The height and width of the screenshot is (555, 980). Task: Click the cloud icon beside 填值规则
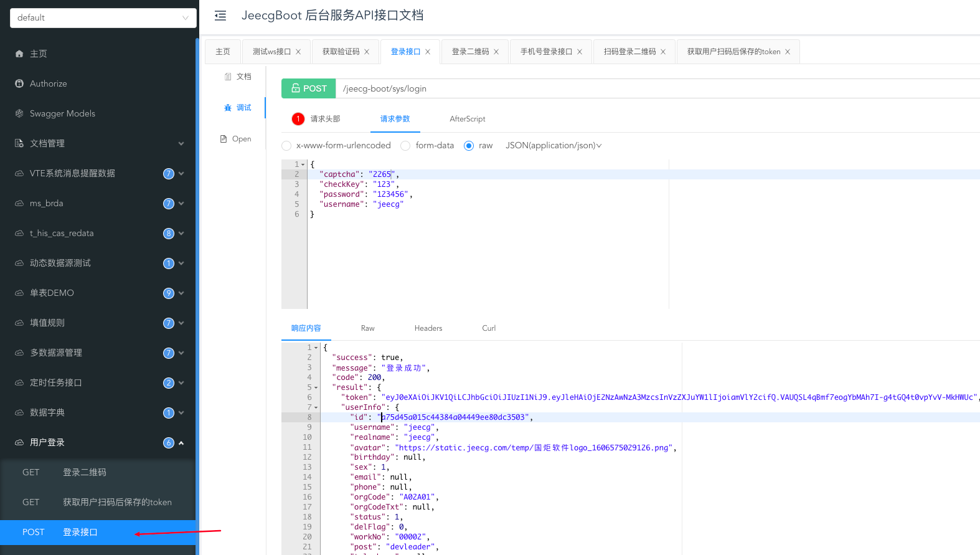19,323
